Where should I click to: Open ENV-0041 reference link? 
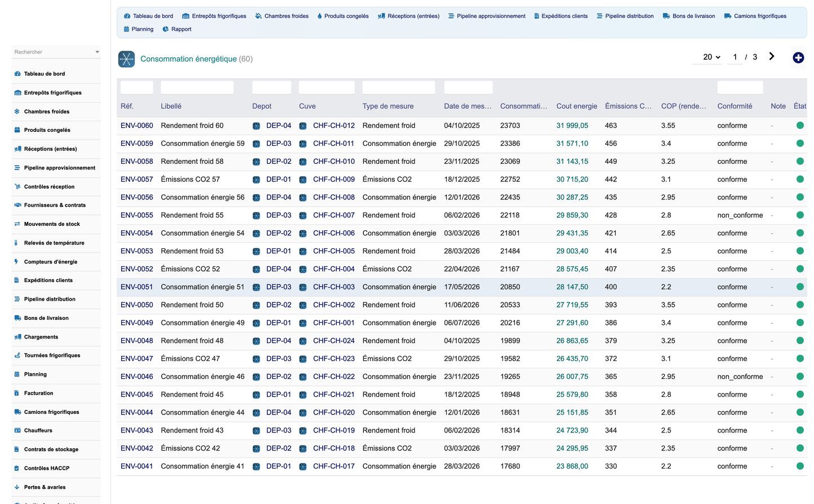(x=137, y=466)
